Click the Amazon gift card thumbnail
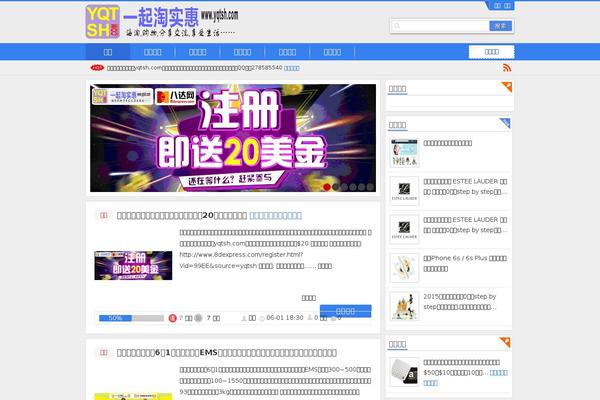Image resolution: width=600 pixels, height=400 pixels. pyautogui.click(x=404, y=372)
